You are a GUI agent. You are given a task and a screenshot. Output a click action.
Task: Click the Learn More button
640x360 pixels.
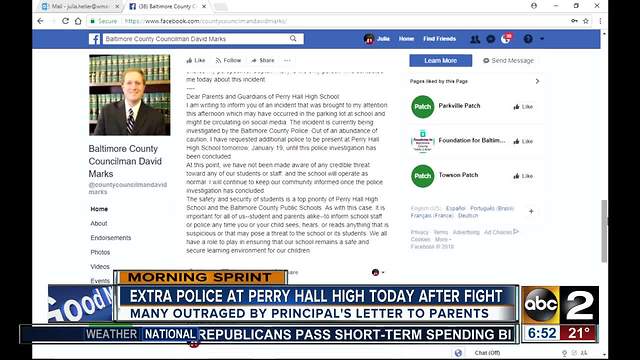[441, 60]
